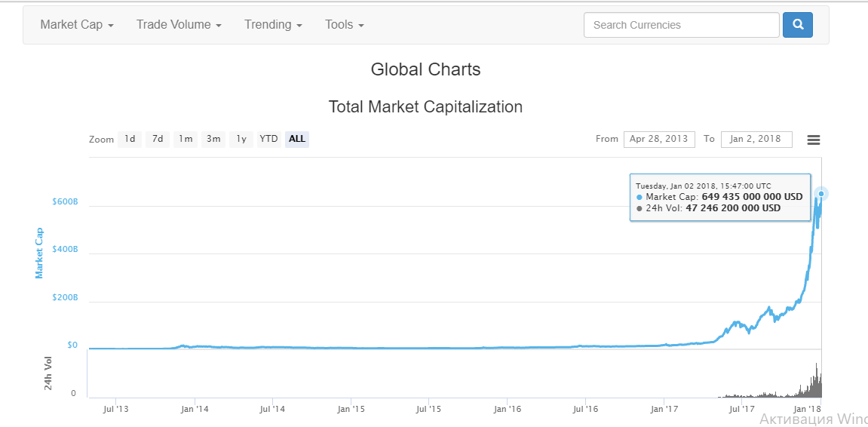The image size is (868, 427).
Task: Select the ALL zoom range
Action: tap(297, 139)
